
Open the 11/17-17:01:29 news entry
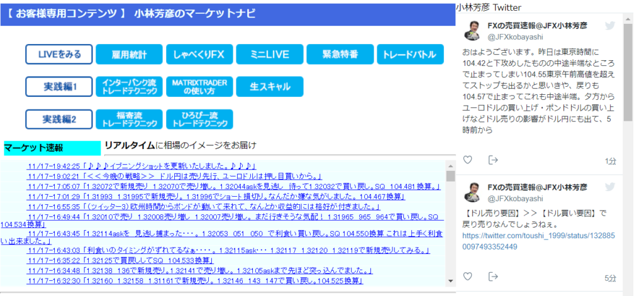tap(216, 197)
